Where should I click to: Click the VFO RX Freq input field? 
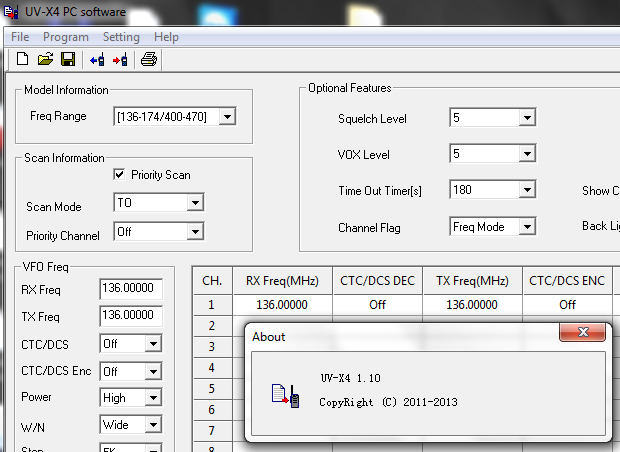[x=131, y=289]
